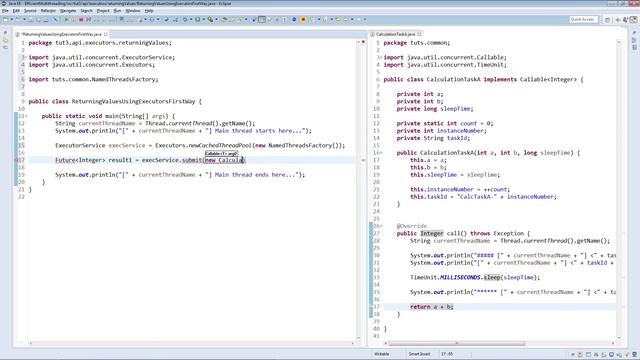Image resolution: width=640 pixels, height=360 pixels.
Task: Open the File menu
Action: coord(5,11)
